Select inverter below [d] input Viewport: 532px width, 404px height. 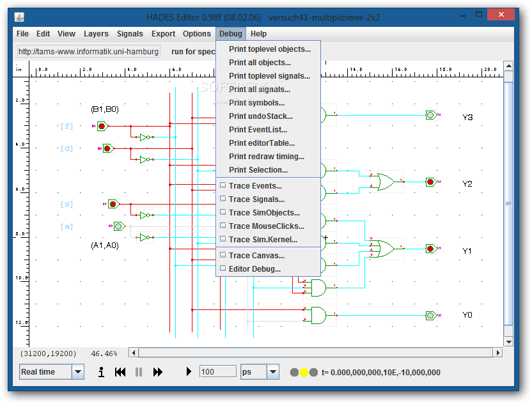point(145,159)
